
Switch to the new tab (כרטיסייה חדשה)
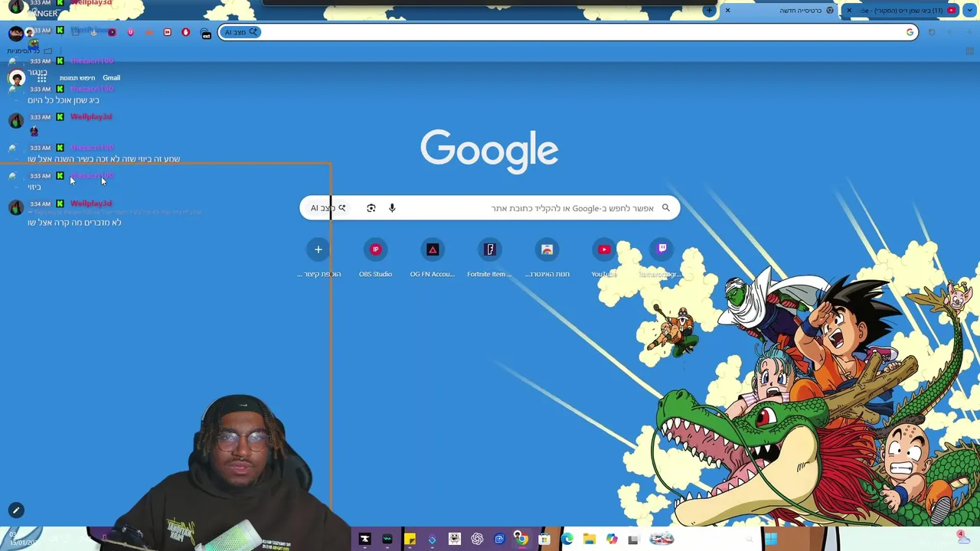(778, 11)
